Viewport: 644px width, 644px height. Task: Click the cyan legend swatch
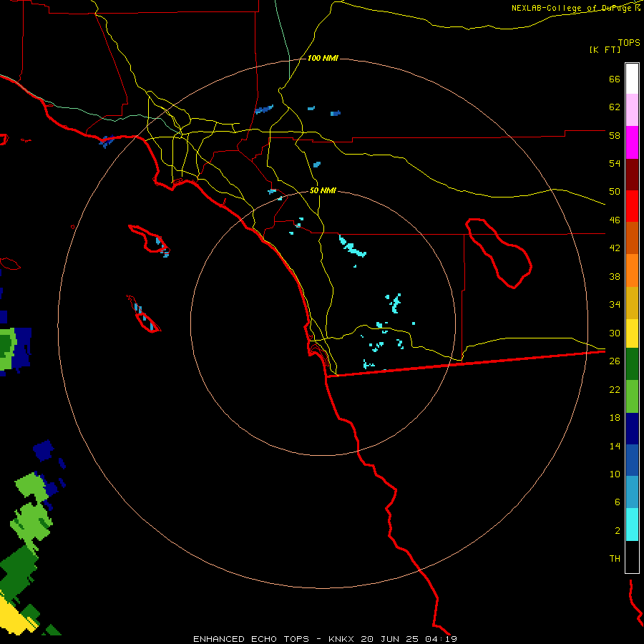point(632,525)
